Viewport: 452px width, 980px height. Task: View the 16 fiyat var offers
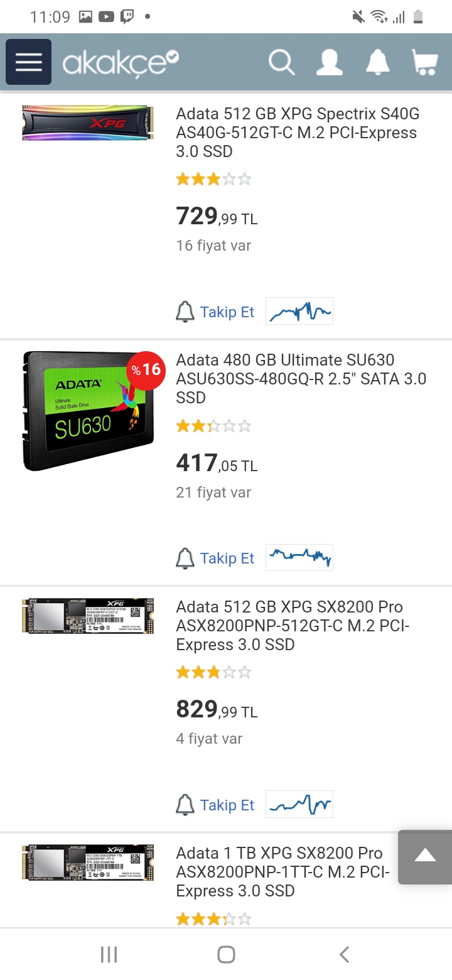pyautogui.click(x=213, y=246)
